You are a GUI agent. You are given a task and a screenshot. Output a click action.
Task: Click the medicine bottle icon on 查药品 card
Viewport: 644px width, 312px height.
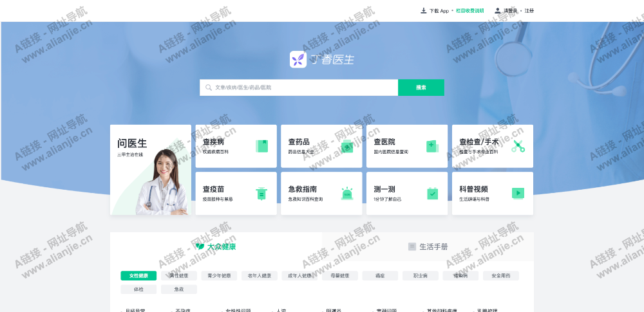(347, 146)
